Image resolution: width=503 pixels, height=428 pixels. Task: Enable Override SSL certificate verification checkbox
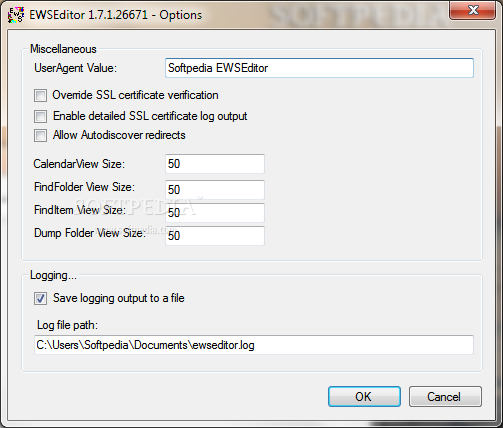tap(40, 95)
